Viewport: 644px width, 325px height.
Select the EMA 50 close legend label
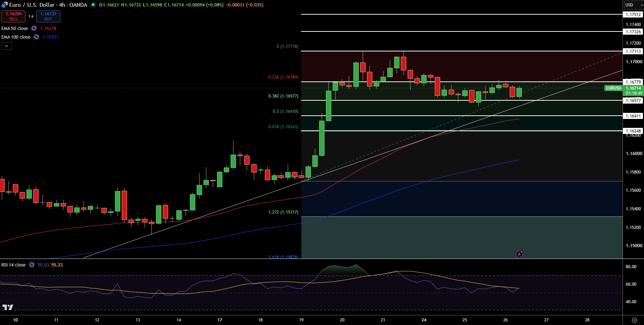[15, 28]
